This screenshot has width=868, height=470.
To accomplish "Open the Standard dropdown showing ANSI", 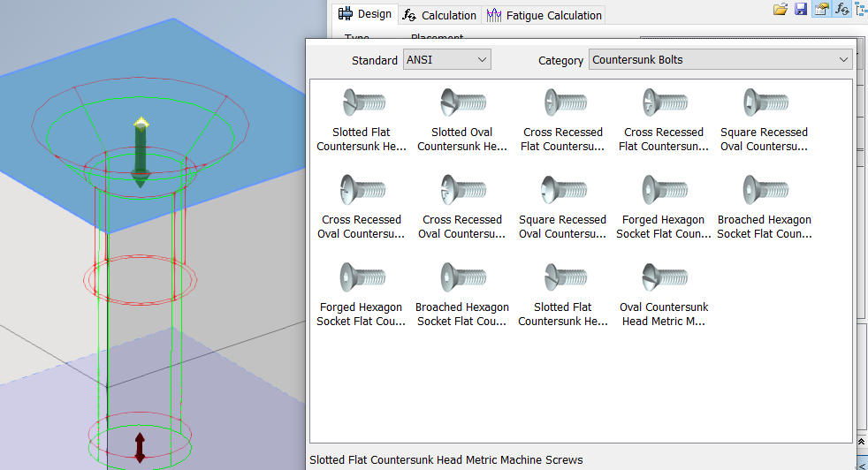I will coord(446,60).
